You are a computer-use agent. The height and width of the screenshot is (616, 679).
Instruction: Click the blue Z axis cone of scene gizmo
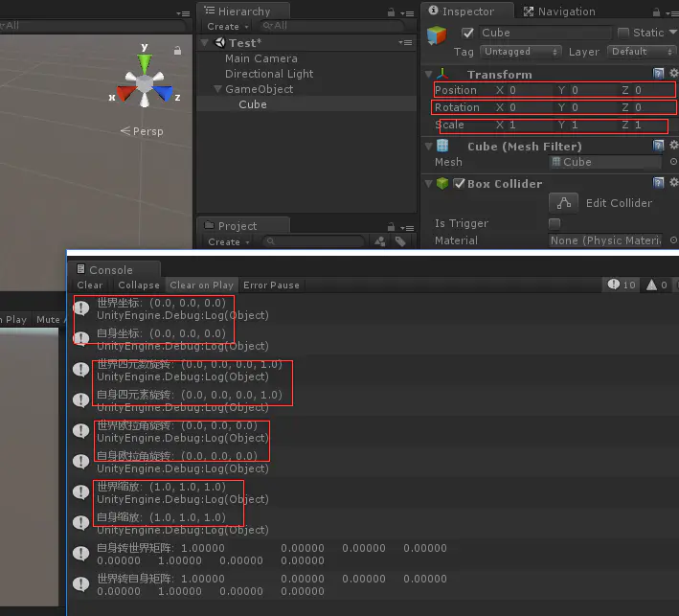click(163, 93)
